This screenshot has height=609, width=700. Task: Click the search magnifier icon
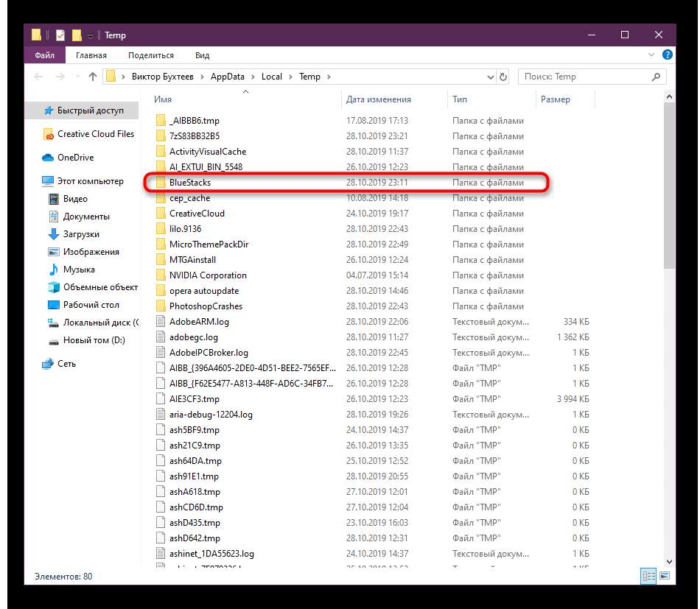[x=656, y=77]
